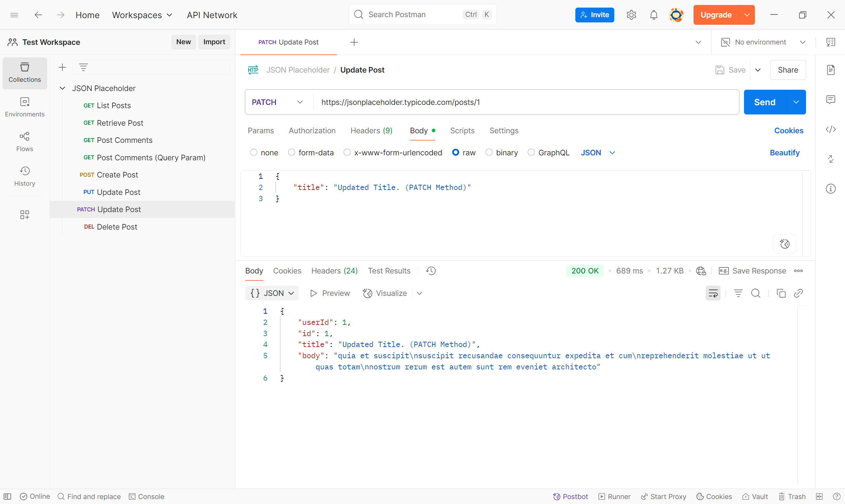Switch to the Authorization tab

[x=312, y=131]
